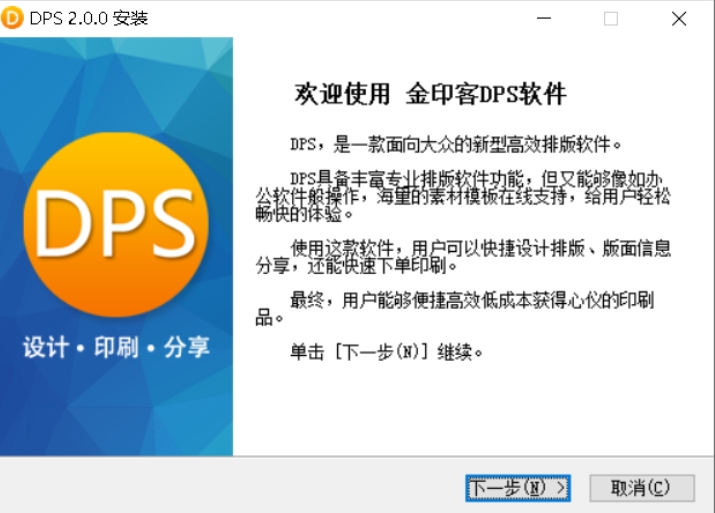The height and width of the screenshot is (513, 715).
Task: Click the title text DPS 2.0.0 安装
Action: [89, 19]
